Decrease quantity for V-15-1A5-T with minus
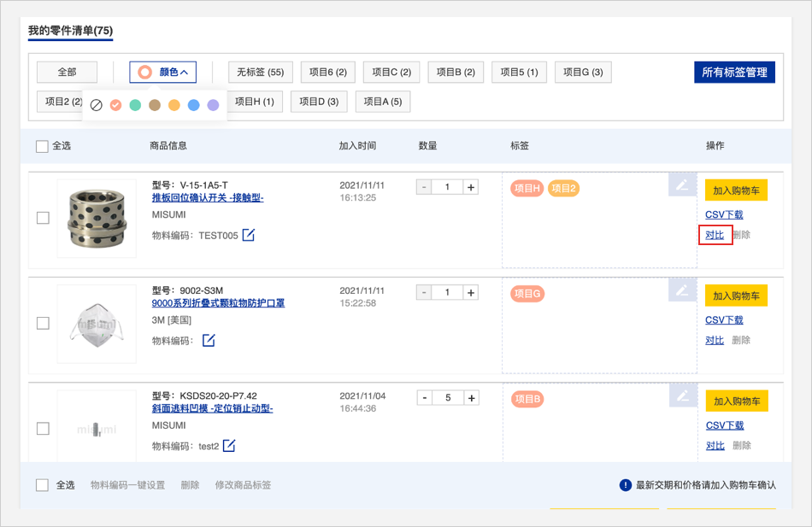Viewport: 812px width, 527px height. point(424,187)
